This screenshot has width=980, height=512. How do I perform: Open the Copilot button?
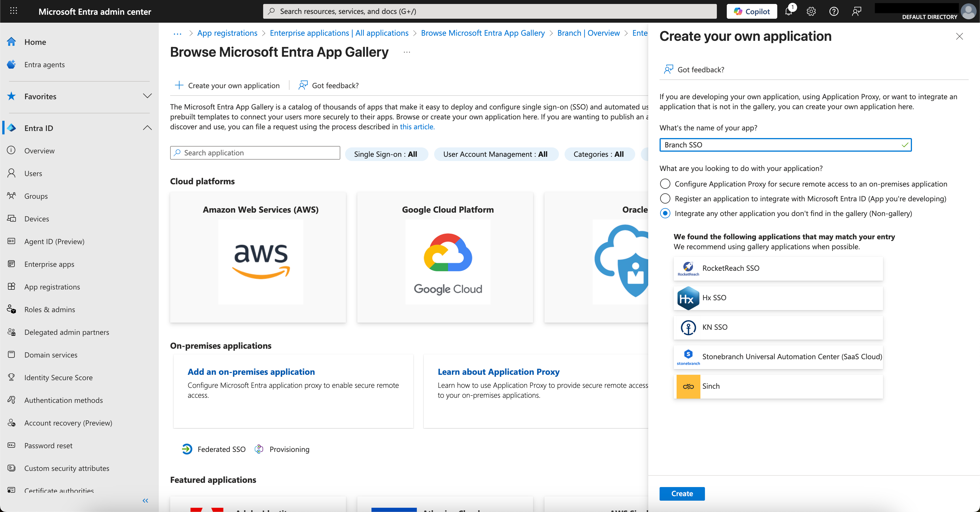751,11
